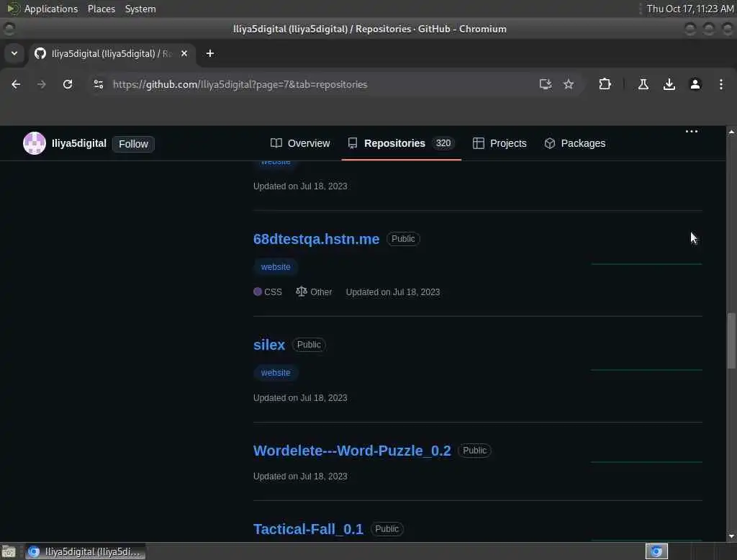Open the Iliya5digital profile name link

click(79, 143)
